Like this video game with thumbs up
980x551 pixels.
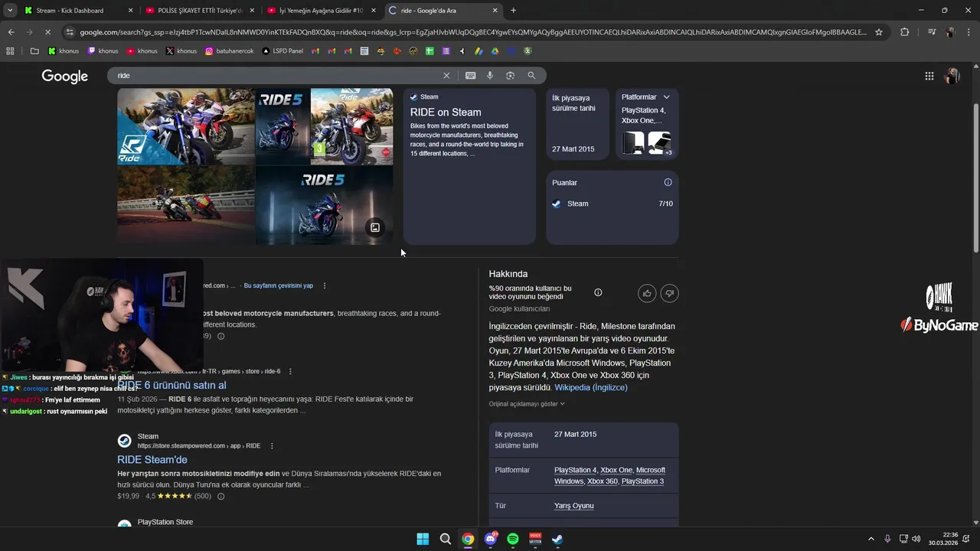tap(647, 293)
